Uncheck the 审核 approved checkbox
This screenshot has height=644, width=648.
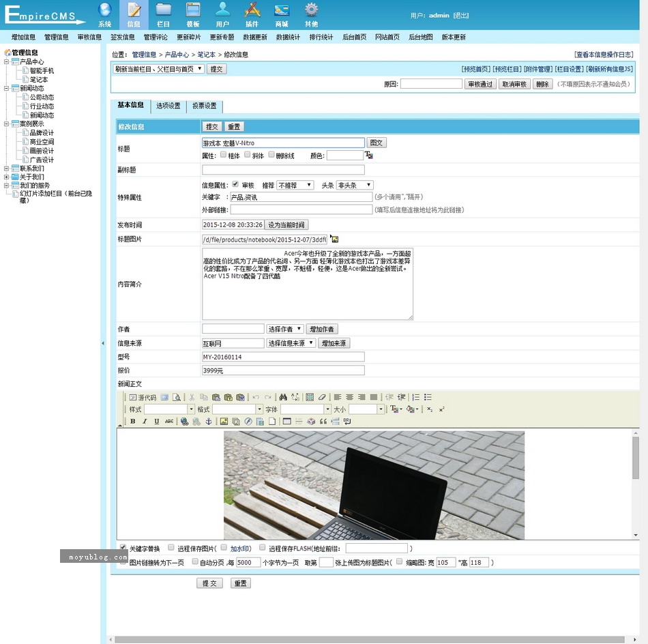click(235, 184)
